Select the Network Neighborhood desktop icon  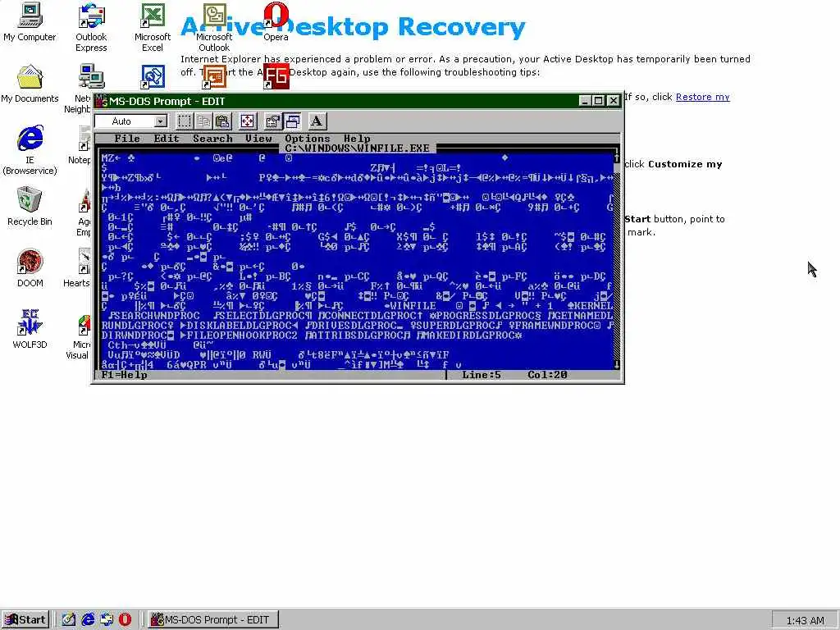point(85,89)
